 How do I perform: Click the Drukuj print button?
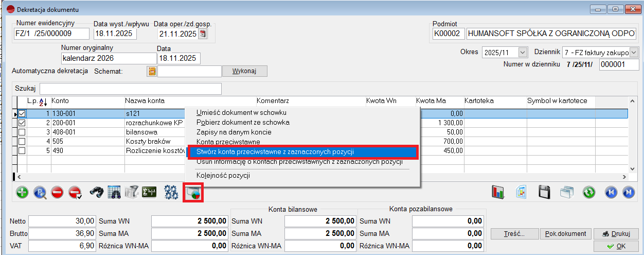click(616, 234)
